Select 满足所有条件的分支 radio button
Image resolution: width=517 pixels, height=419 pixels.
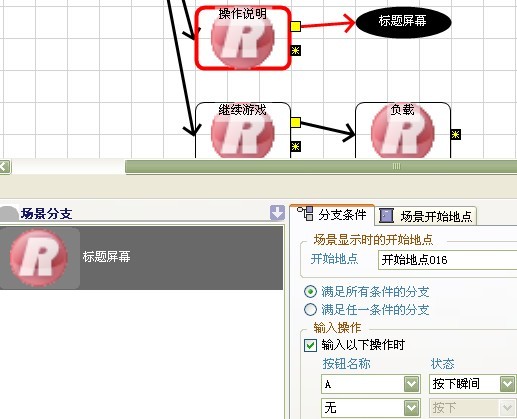[310, 292]
